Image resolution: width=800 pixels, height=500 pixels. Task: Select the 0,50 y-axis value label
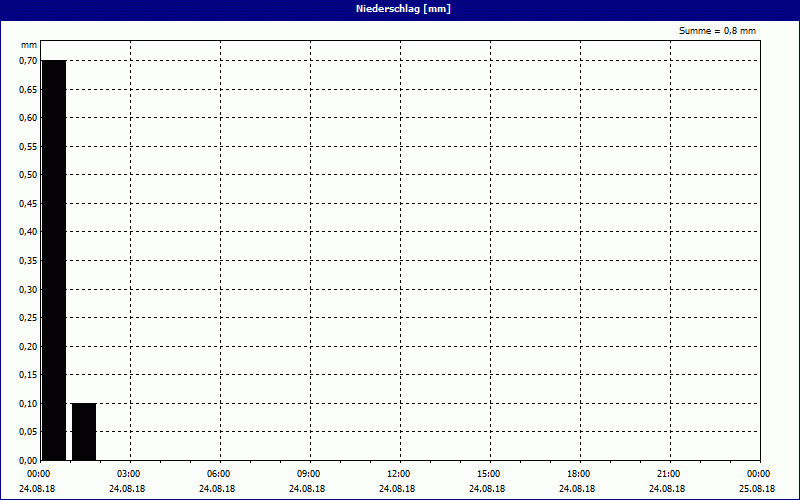[27, 175]
